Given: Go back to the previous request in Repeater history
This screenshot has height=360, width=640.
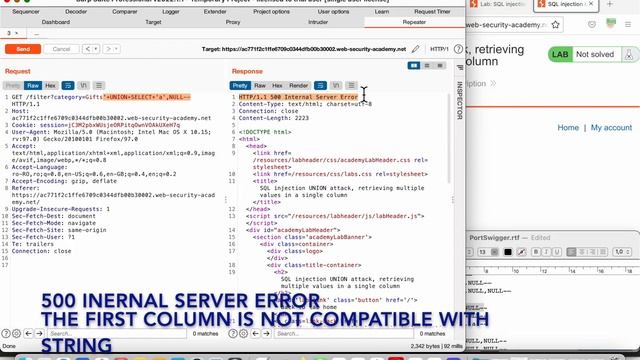Looking at the screenshot, I should tap(87, 49).
